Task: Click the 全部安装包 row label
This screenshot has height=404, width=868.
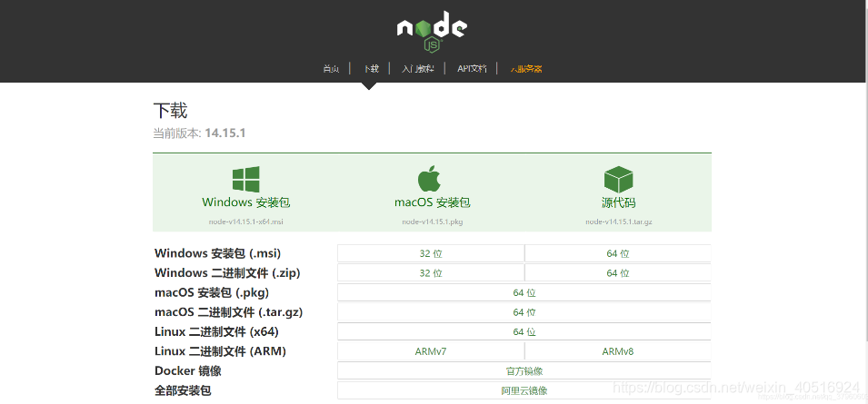Action: click(183, 390)
